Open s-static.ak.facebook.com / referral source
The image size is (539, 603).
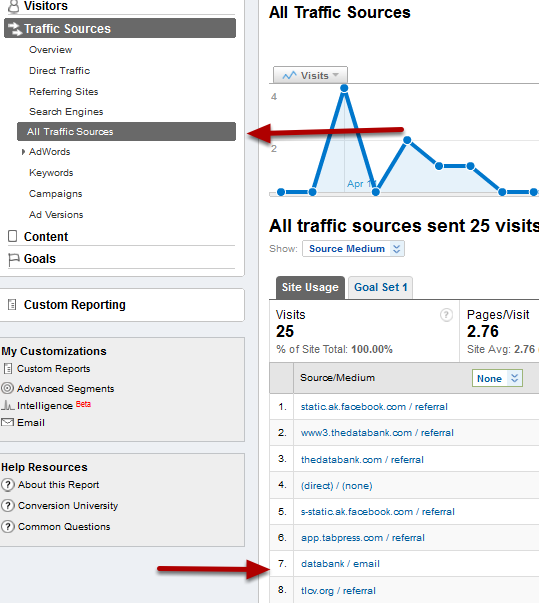[x=378, y=512]
